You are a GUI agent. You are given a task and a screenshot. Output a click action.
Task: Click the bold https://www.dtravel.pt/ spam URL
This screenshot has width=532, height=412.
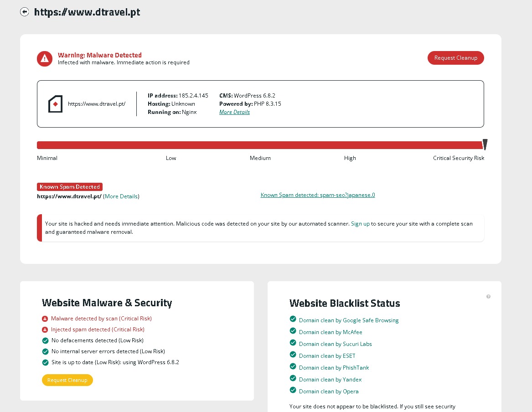coord(69,196)
